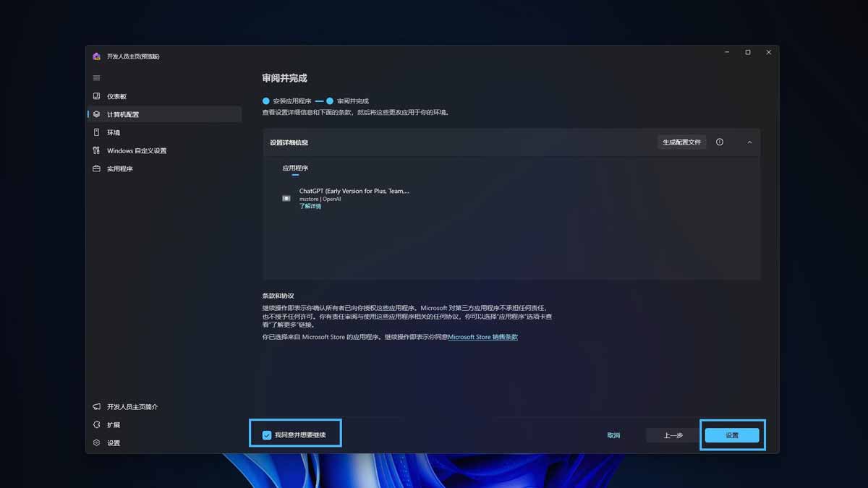Open Microsoft Store 销售条款 link
Screen dimensions: 868x488
pyautogui.click(x=483, y=337)
